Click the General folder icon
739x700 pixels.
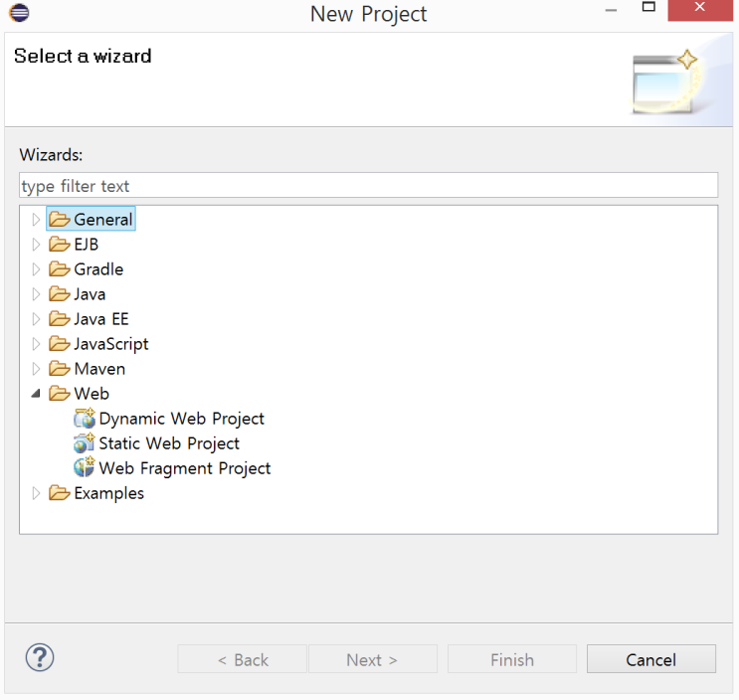click(x=60, y=219)
